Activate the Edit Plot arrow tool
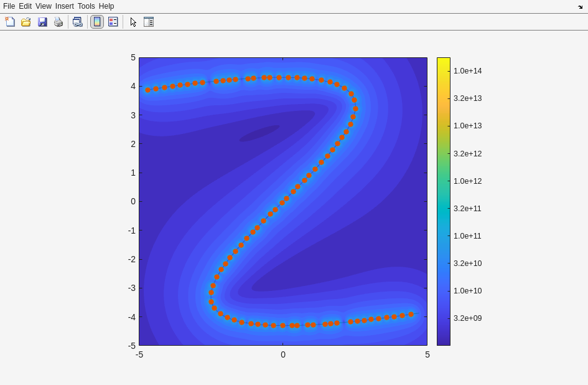The width and height of the screenshot is (588, 385). (x=133, y=22)
